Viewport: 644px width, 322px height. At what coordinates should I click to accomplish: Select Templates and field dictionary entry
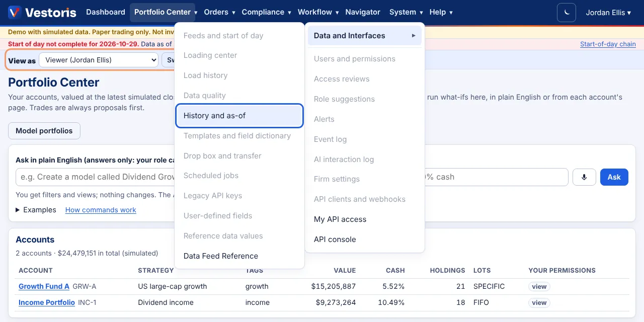[239, 136]
